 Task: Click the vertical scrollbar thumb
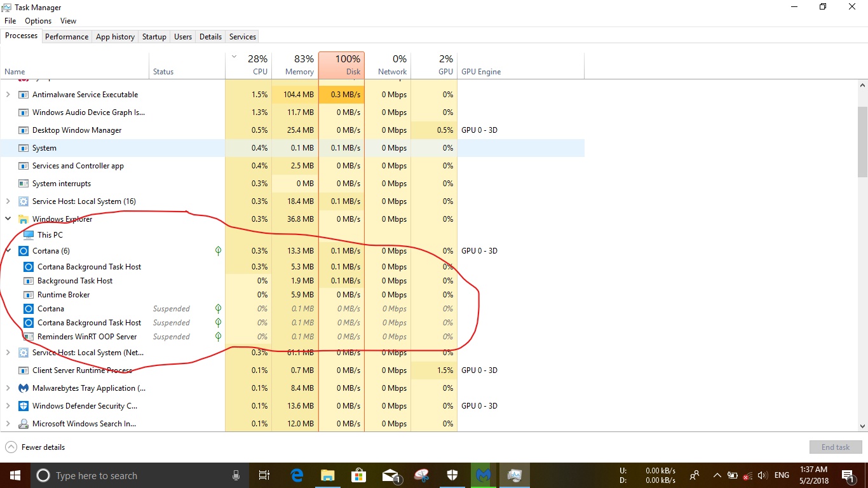pos(862,141)
